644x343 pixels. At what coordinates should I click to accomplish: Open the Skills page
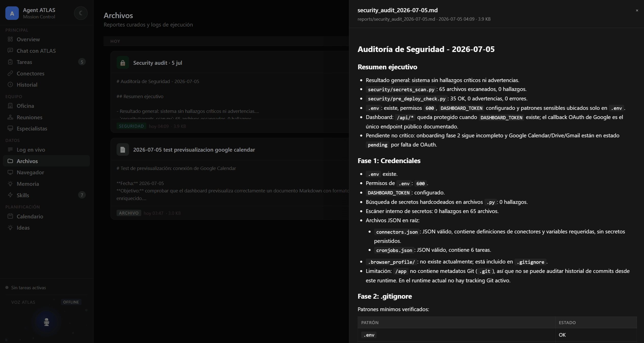[46, 195]
